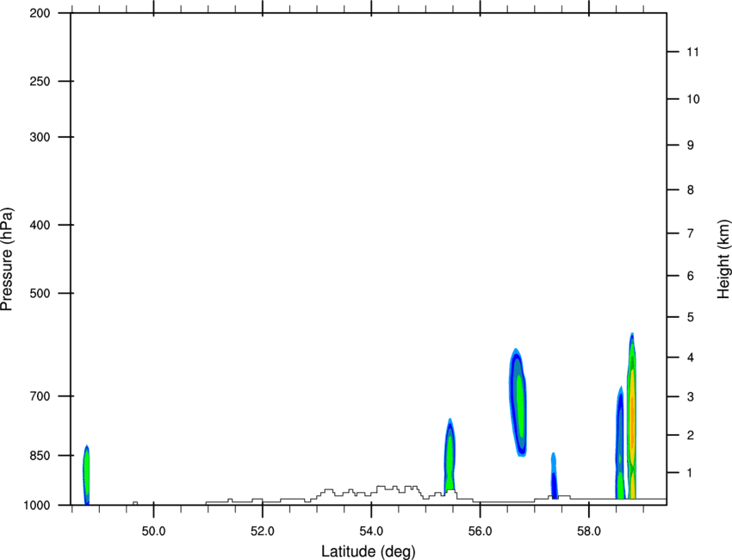Image resolution: width=732 pixels, height=560 pixels.
Task: Pick the 6 km height label
Action: [x=691, y=276]
